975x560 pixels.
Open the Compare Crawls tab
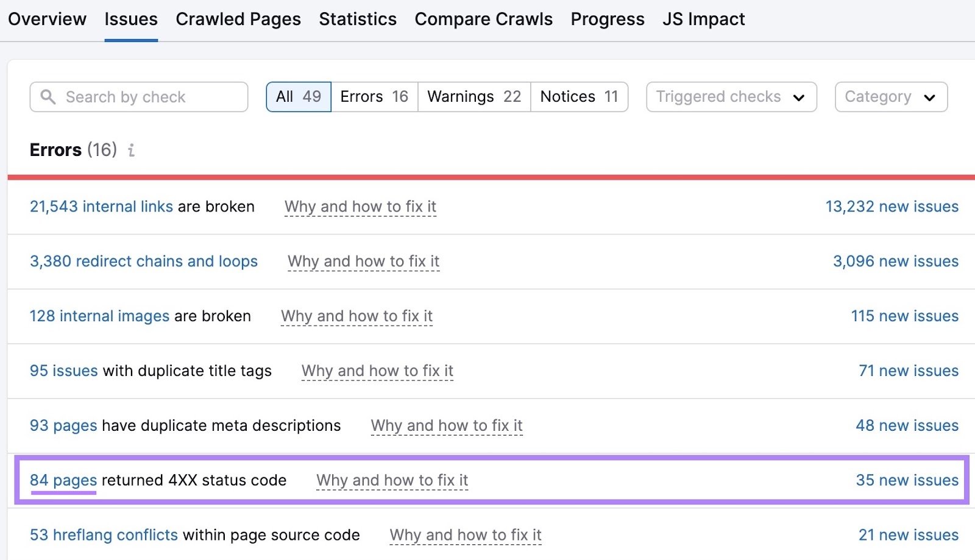point(484,19)
